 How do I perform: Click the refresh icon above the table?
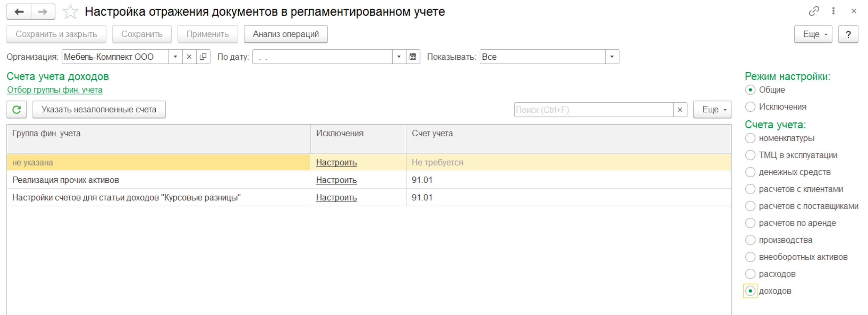coord(17,109)
